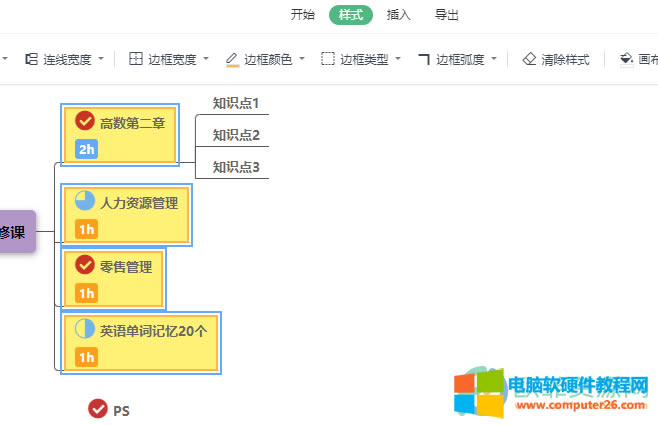
Task: Expand the 边框弧度 dropdown arrow
Action: (494, 60)
